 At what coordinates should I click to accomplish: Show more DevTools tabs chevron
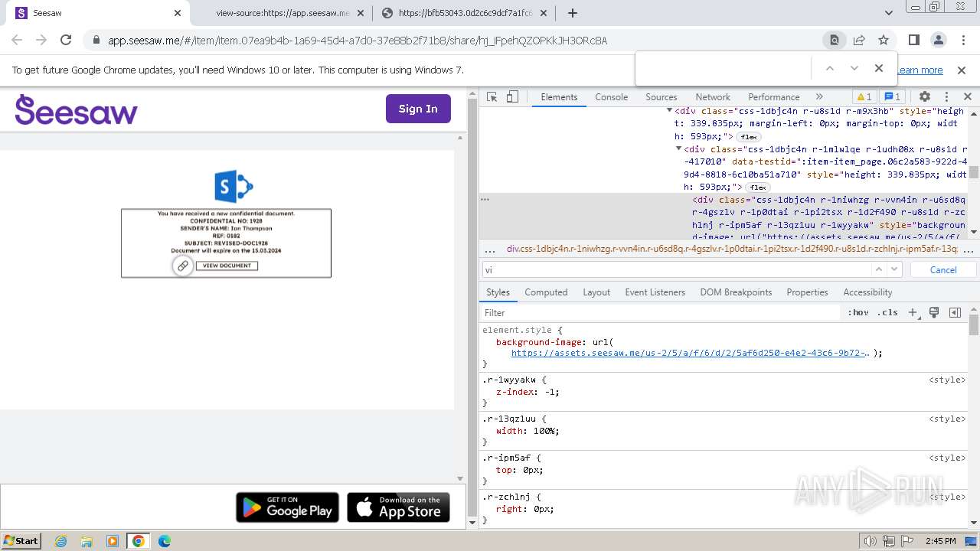tap(819, 97)
